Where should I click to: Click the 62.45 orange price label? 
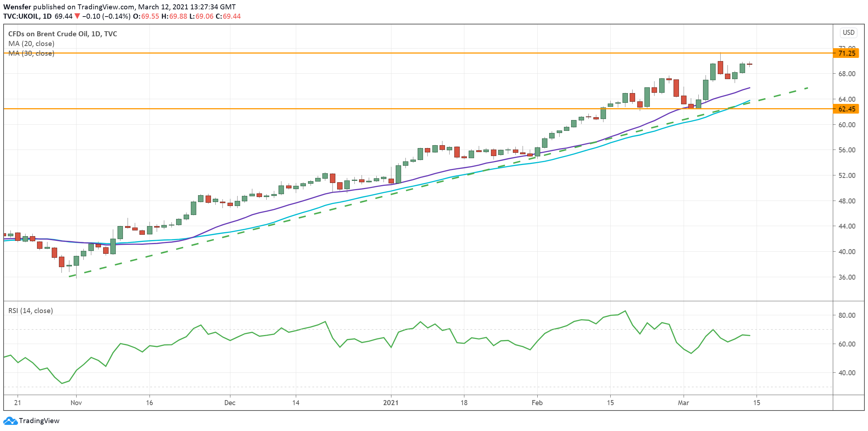tap(846, 109)
